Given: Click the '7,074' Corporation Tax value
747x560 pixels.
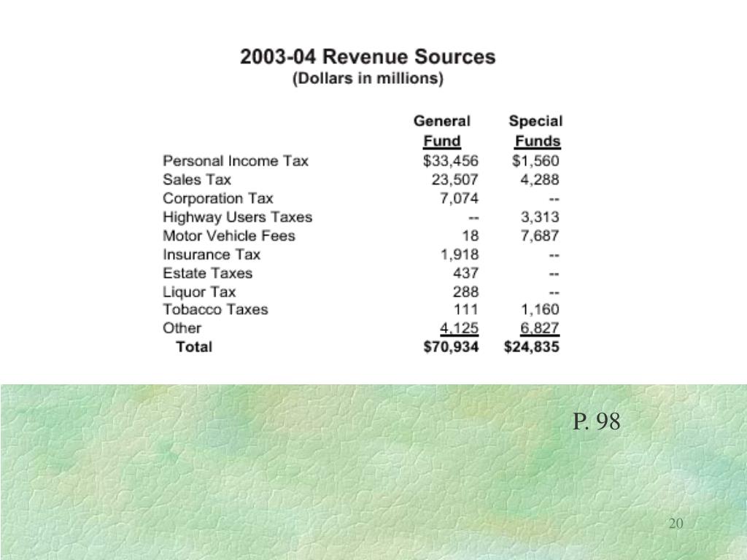Looking at the screenshot, I should [x=460, y=198].
